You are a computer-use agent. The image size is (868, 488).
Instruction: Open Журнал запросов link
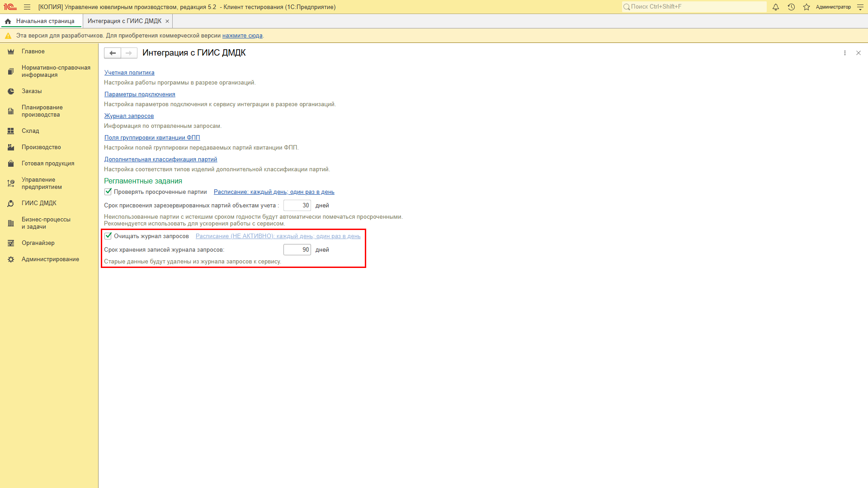tap(129, 116)
